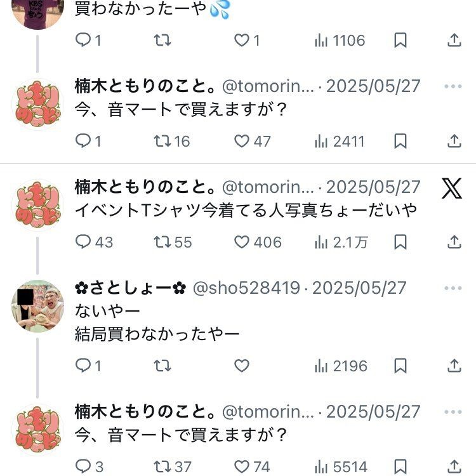Like the tweet with 406 likes

point(242,242)
